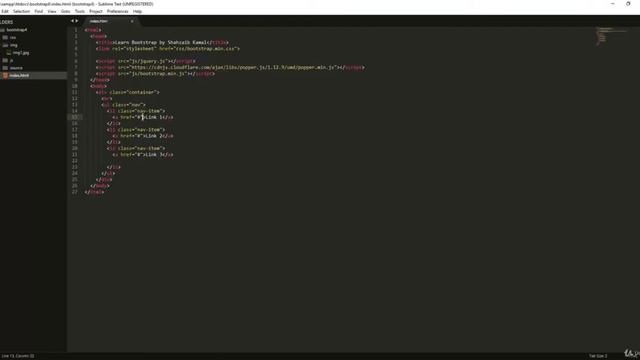Open the View menu
This screenshot has height=360, width=640.
point(52,11)
